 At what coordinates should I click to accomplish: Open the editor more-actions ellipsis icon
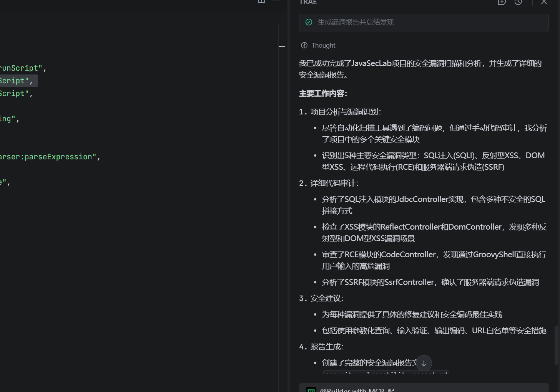tap(276, 1)
